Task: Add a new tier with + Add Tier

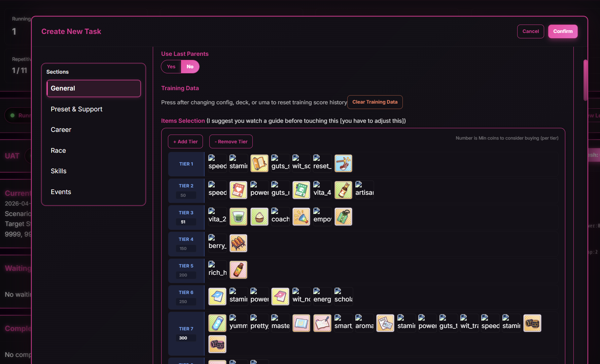Action: [185, 142]
